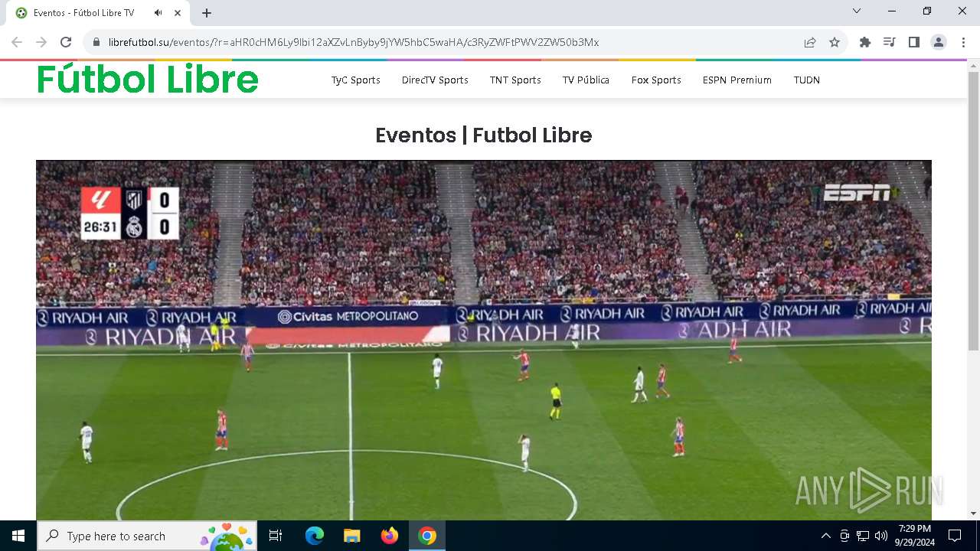Mute the tab using the speaker icon

click(158, 13)
